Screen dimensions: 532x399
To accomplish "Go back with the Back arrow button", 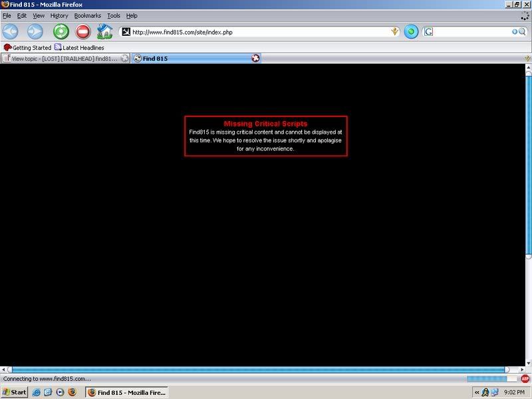I will click(10, 32).
